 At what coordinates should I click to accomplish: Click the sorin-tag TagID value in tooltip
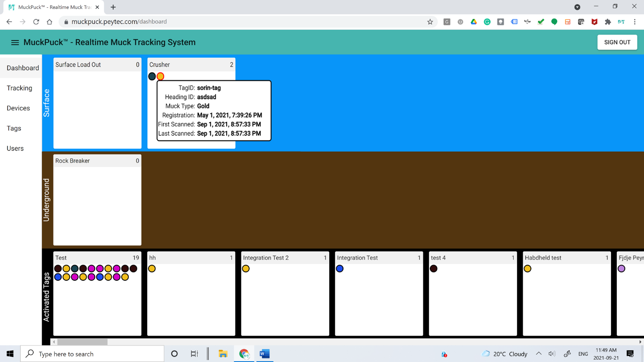209,88
